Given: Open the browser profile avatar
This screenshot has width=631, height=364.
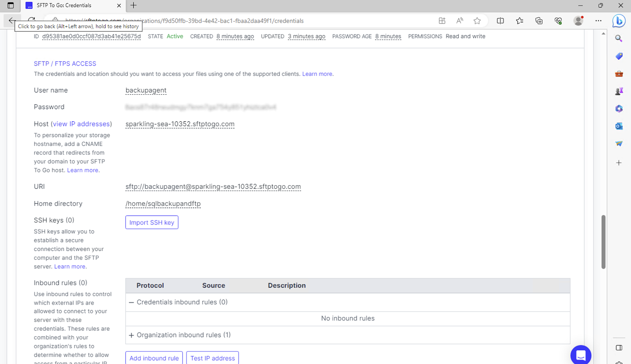Looking at the screenshot, I should click(579, 21).
